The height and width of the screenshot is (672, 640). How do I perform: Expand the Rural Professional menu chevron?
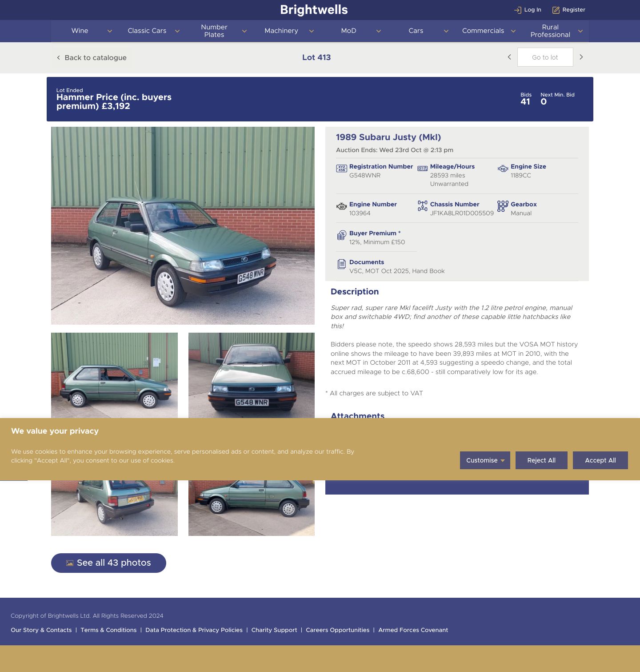580,31
